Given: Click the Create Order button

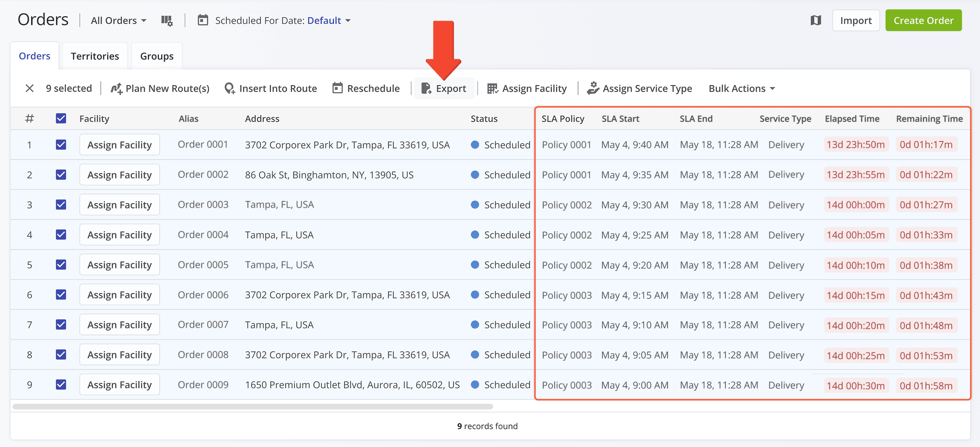Looking at the screenshot, I should pos(923,20).
